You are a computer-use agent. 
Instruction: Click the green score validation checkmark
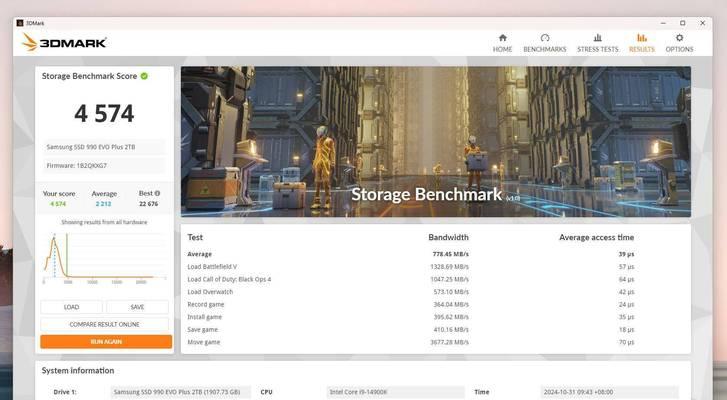144,76
